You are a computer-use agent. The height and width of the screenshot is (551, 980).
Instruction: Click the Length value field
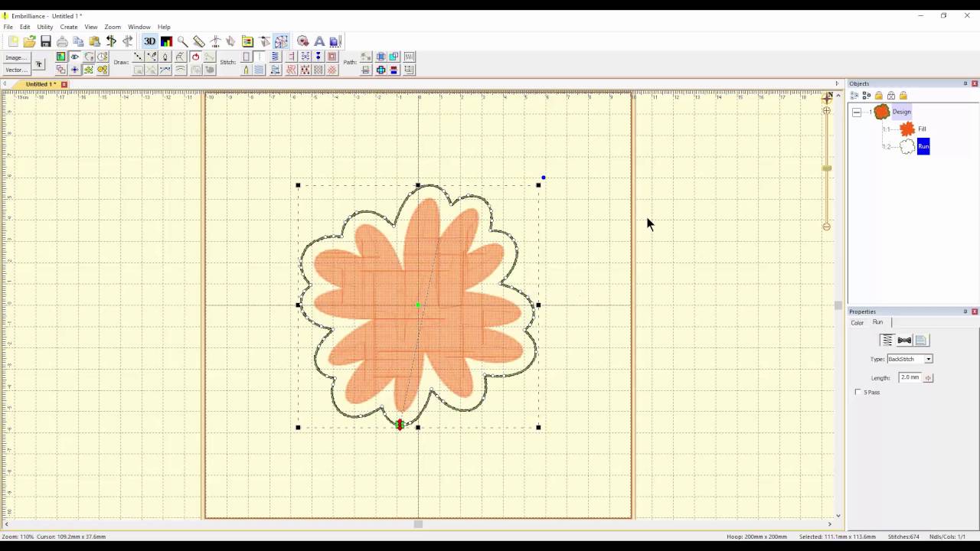910,377
